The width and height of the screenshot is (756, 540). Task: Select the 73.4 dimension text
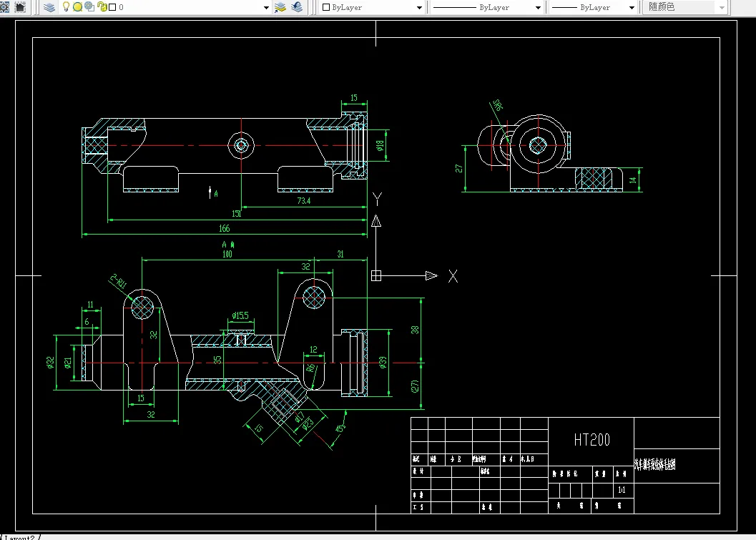(x=304, y=201)
